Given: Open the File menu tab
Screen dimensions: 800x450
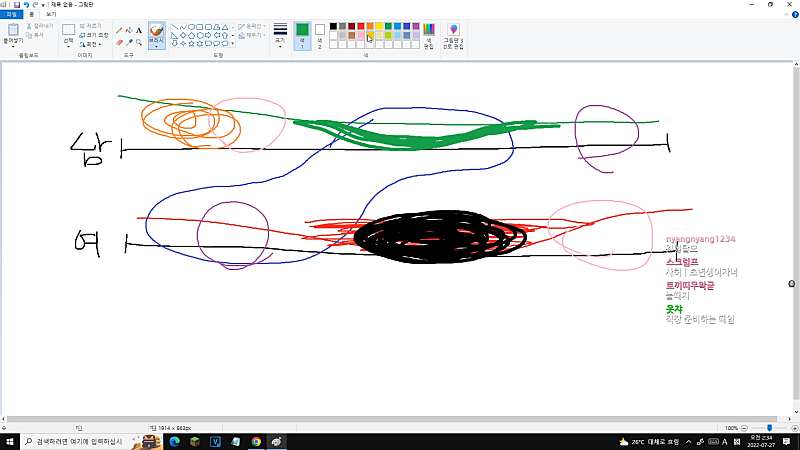Looking at the screenshot, I should (12, 14).
